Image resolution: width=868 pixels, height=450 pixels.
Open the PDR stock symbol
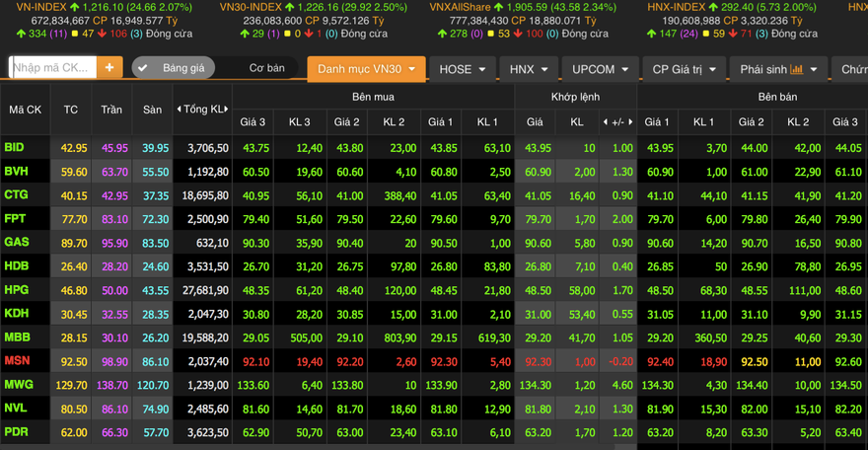pyautogui.click(x=16, y=431)
